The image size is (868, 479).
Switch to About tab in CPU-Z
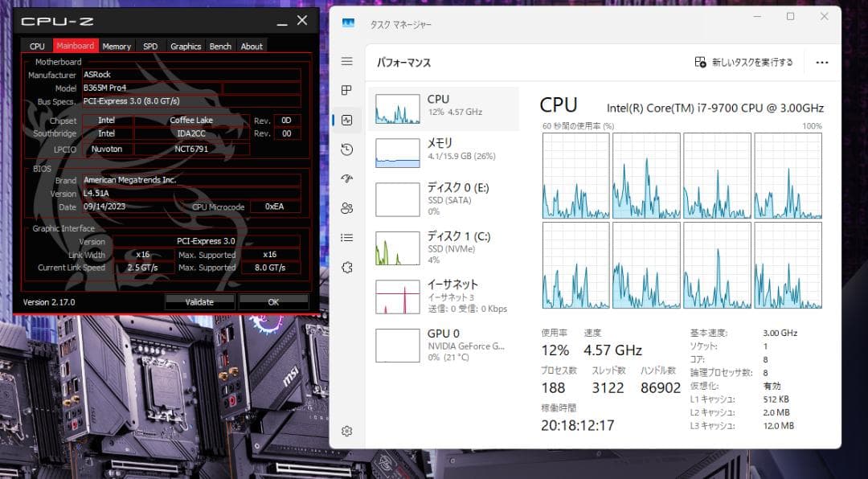pyautogui.click(x=252, y=46)
